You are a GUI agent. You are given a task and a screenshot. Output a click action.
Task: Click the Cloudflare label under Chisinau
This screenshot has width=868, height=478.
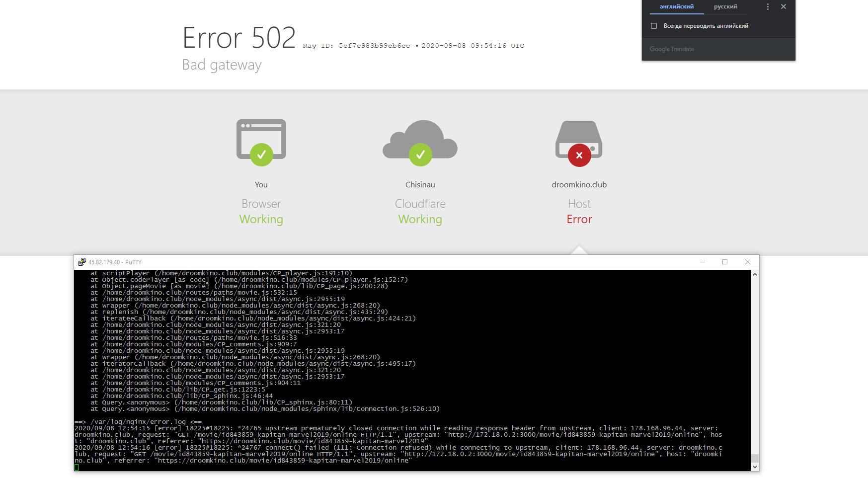pos(420,204)
